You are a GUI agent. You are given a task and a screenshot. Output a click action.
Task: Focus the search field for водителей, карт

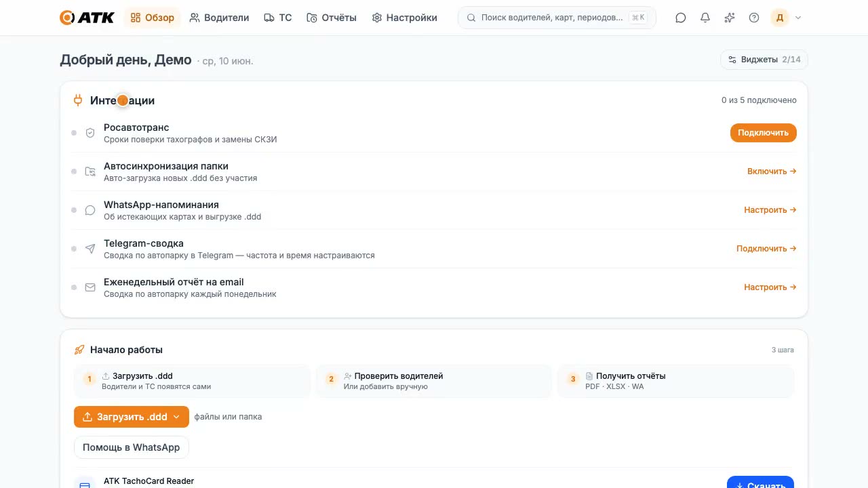(557, 18)
